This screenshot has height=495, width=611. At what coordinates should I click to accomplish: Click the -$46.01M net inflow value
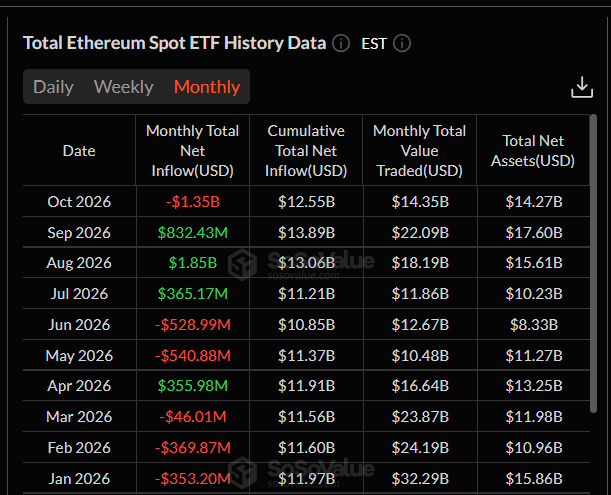click(192, 417)
